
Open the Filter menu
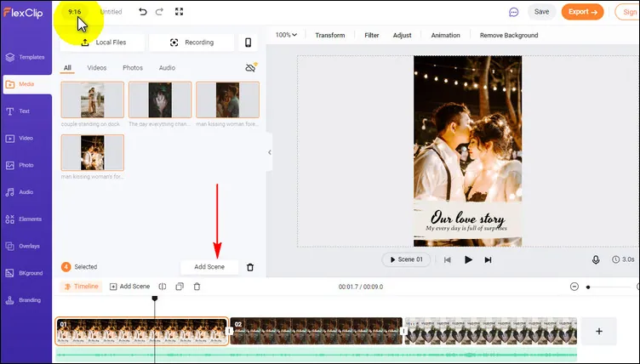pyautogui.click(x=371, y=35)
